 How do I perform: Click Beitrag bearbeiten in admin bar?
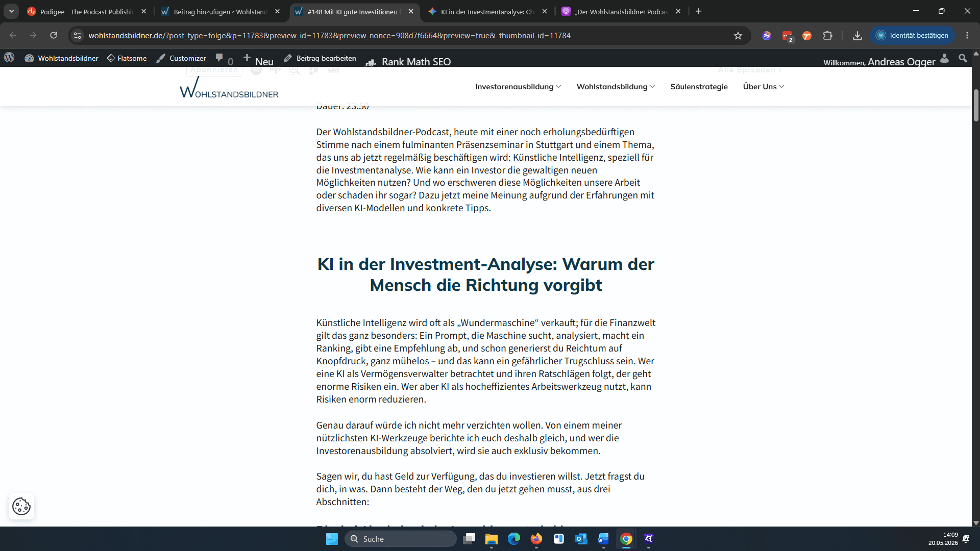tap(320, 58)
